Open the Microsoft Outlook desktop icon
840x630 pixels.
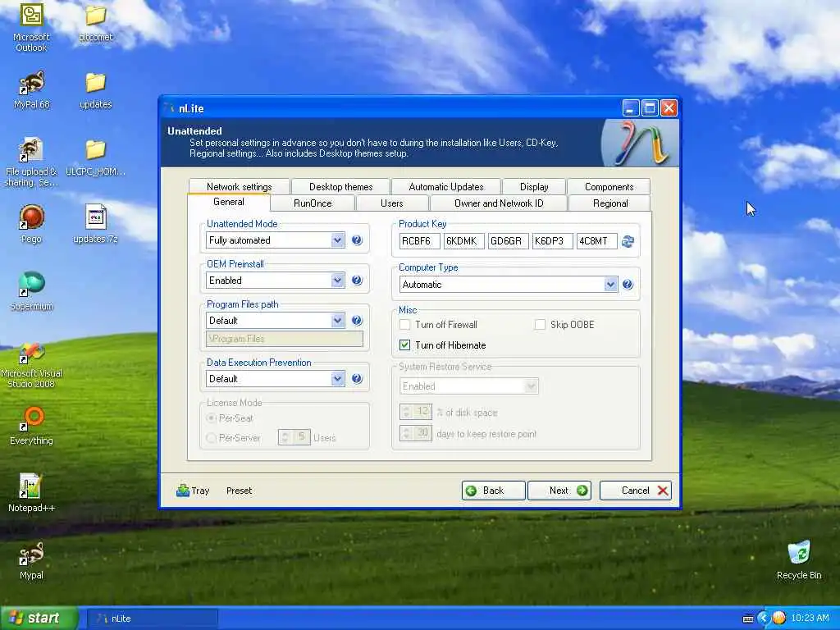(x=32, y=27)
